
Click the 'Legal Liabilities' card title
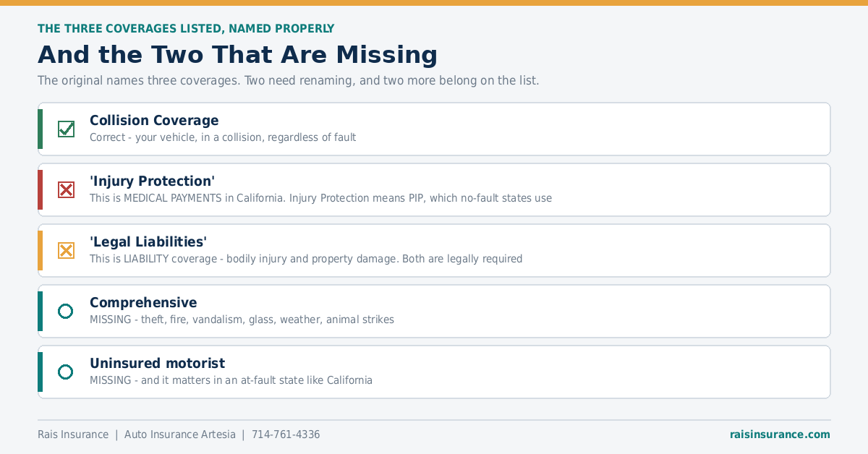click(x=148, y=242)
